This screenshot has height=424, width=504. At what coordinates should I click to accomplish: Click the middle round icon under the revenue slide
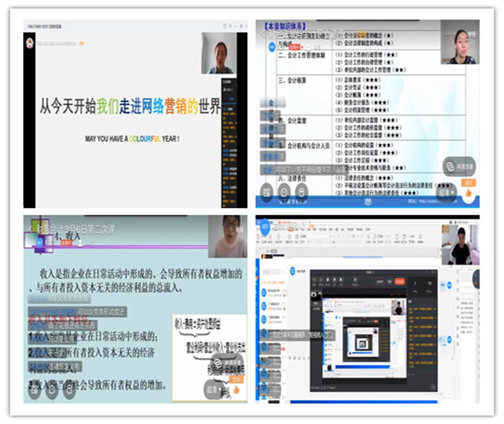point(52,391)
